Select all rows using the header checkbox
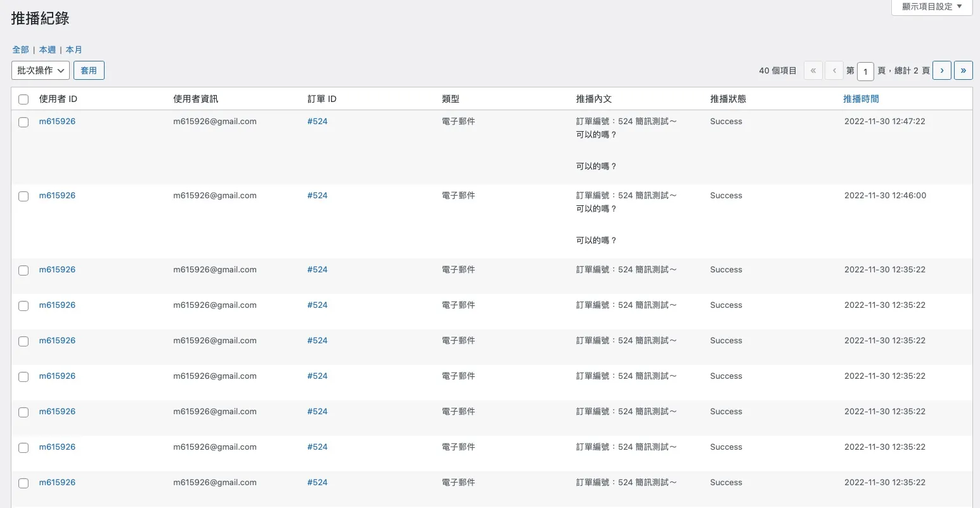 [23, 99]
